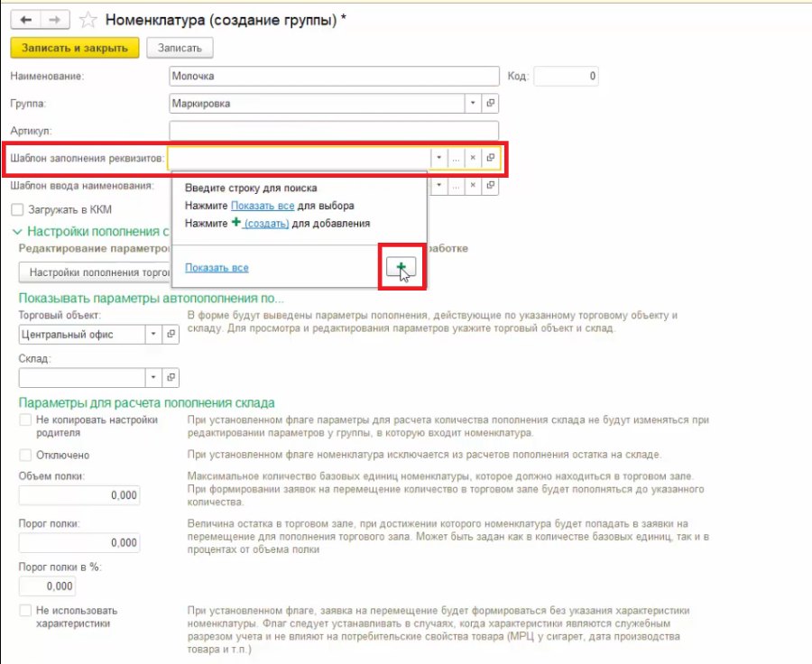Collapse the Настройки пополнения section

click(x=17, y=232)
